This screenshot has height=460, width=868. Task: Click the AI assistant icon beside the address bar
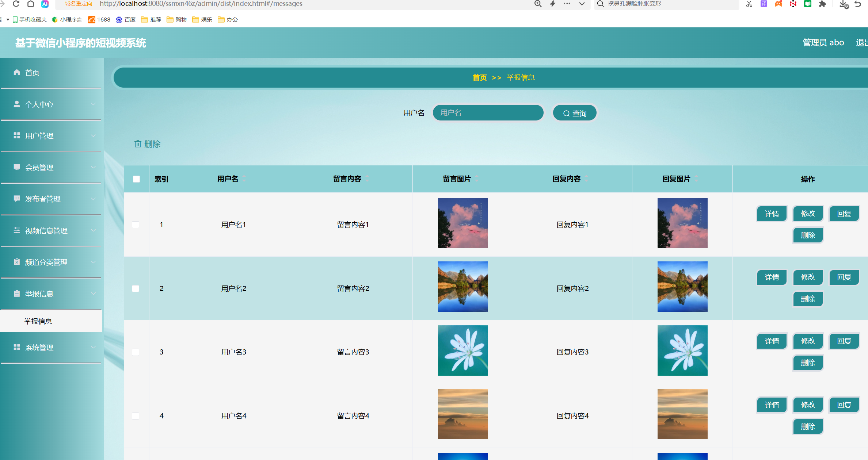(x=45, y=4)
